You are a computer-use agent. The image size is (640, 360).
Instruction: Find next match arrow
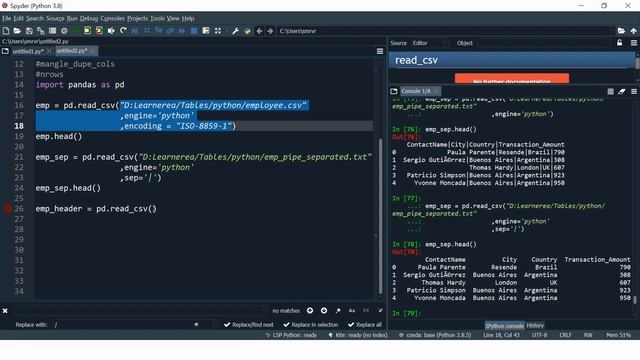click(x=324, y=311)
